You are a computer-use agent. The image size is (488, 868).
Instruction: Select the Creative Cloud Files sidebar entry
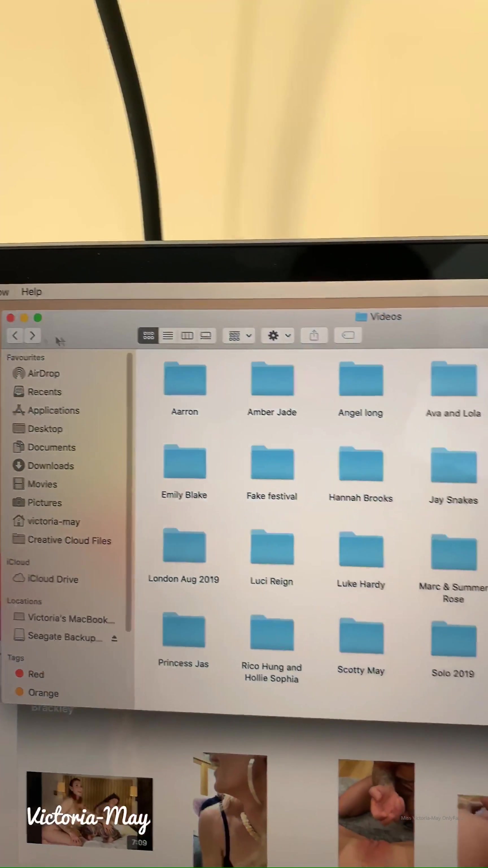[69, 540]
